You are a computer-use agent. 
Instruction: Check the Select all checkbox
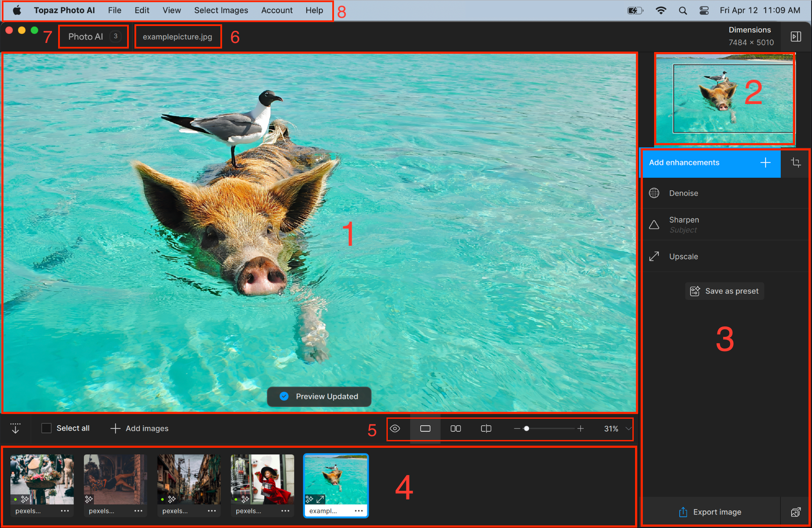[x=46, y=428]
